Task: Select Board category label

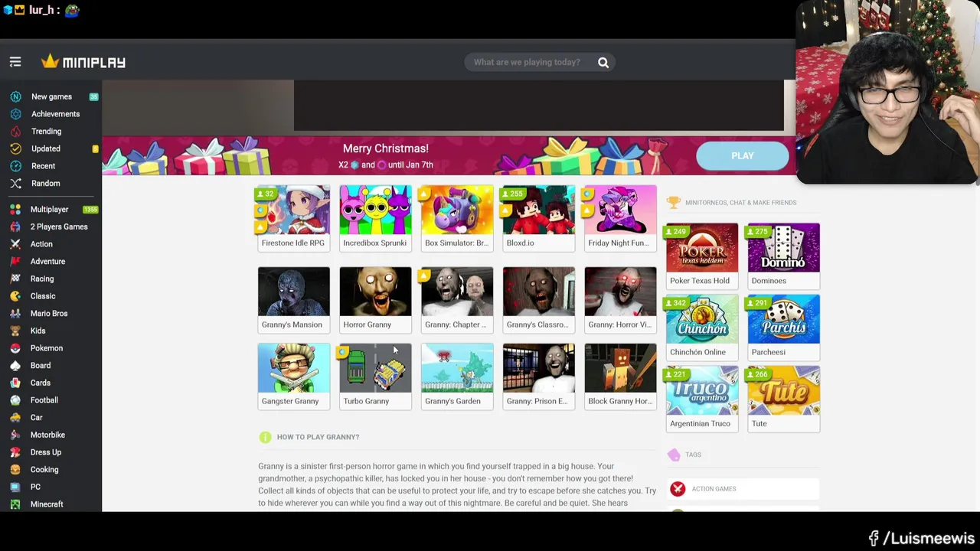Action: (x=41, y=366)
